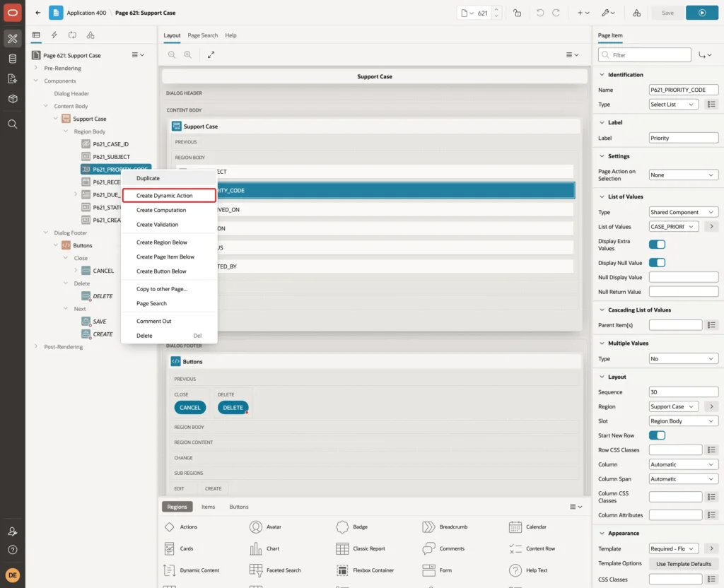Switch to Processing tab icon in tree pane
This screenshot has width=724, height=588.
pos(73,35)
